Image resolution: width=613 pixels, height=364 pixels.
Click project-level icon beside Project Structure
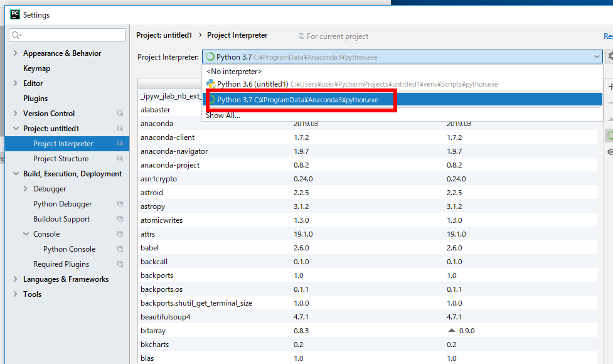pos(120,159)
